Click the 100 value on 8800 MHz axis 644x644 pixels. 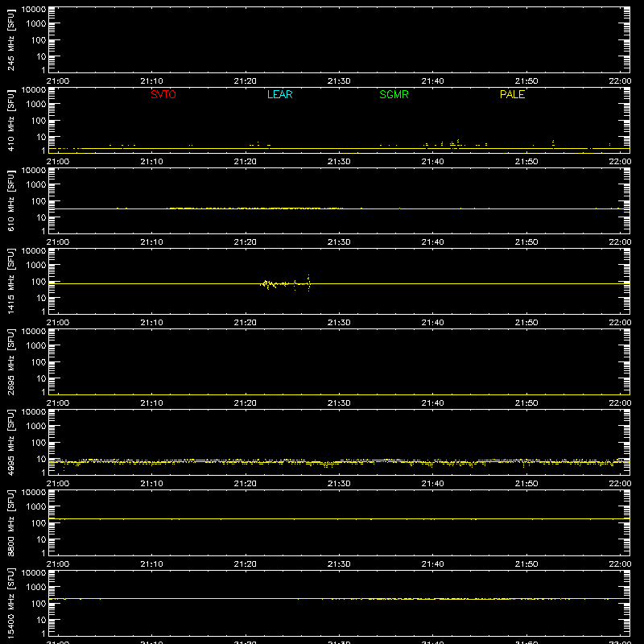click(39, 523)
